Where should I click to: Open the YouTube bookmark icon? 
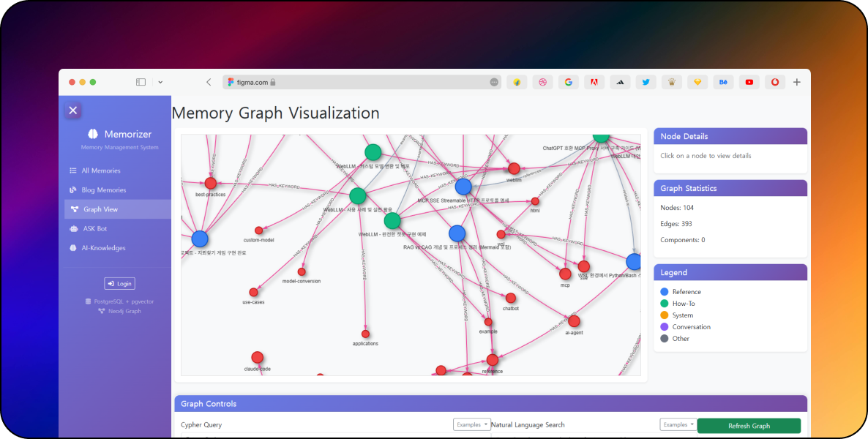click(x=749, y=83)
